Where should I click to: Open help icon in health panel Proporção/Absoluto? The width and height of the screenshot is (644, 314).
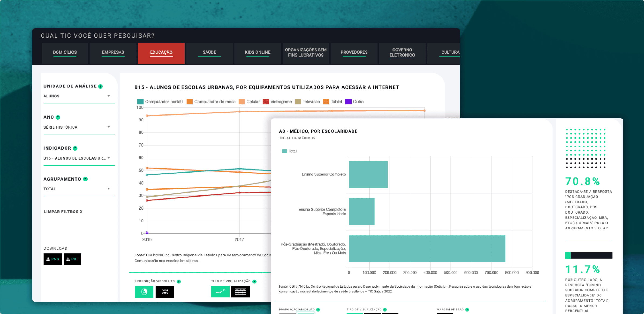[x=318, y=310]
